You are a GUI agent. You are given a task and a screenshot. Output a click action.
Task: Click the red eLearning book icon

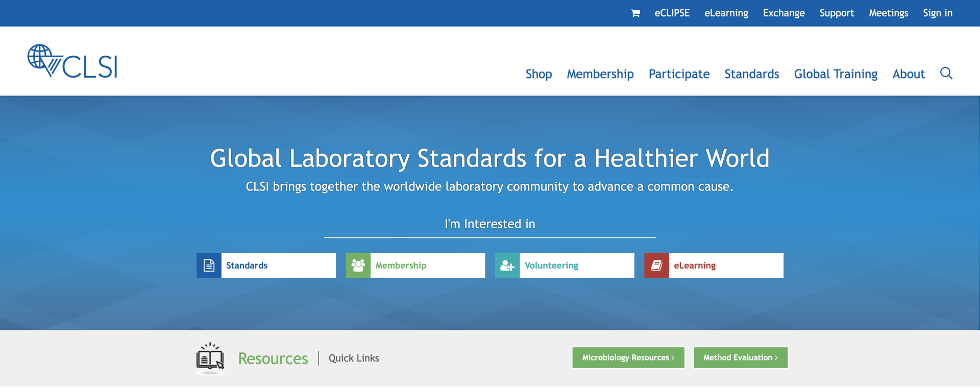(656, 265)
